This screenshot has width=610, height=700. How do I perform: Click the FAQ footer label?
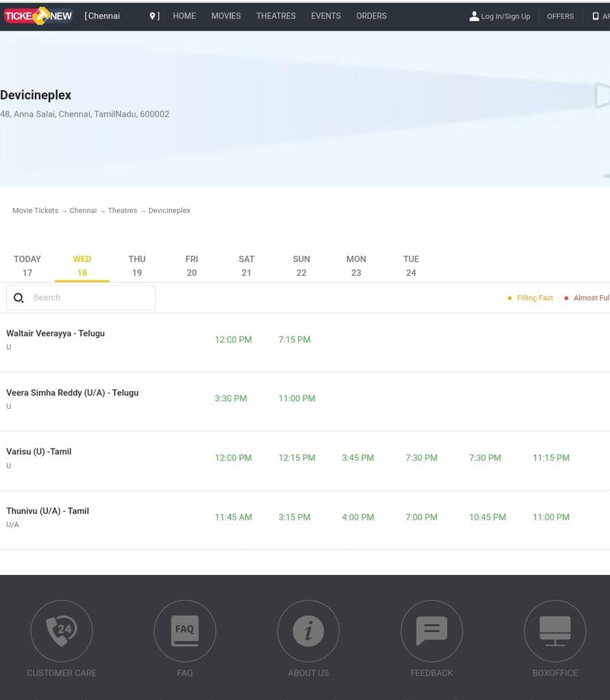(x=185, y=673)
